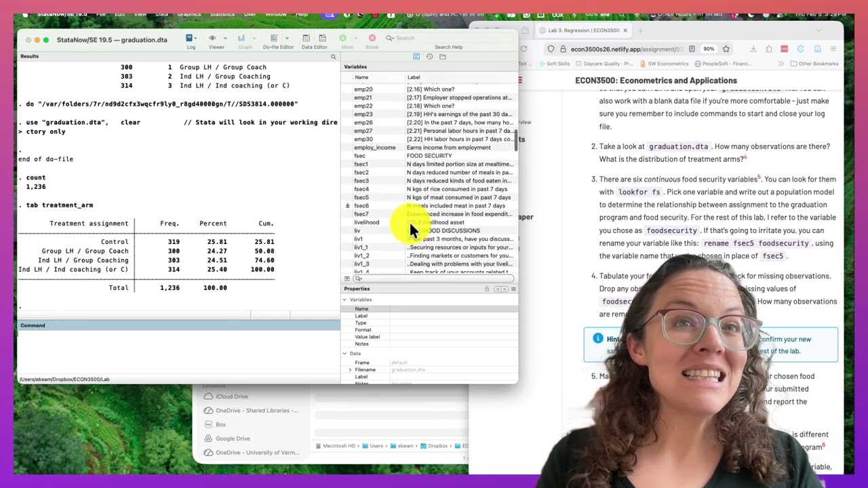This screenshot has height=488, width=868.
Task: Open browser downloads arrow icon
Action: [753, 49]
